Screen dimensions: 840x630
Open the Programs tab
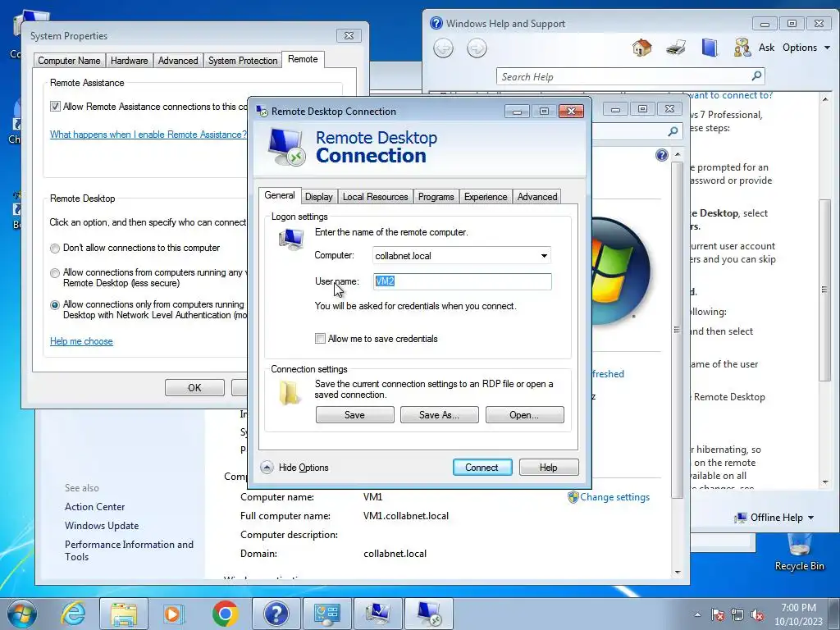436,197
